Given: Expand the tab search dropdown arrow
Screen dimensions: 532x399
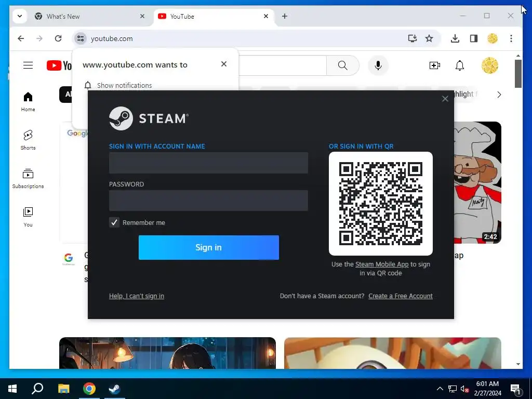Looking at the screenshot, I should click(20, 16).
